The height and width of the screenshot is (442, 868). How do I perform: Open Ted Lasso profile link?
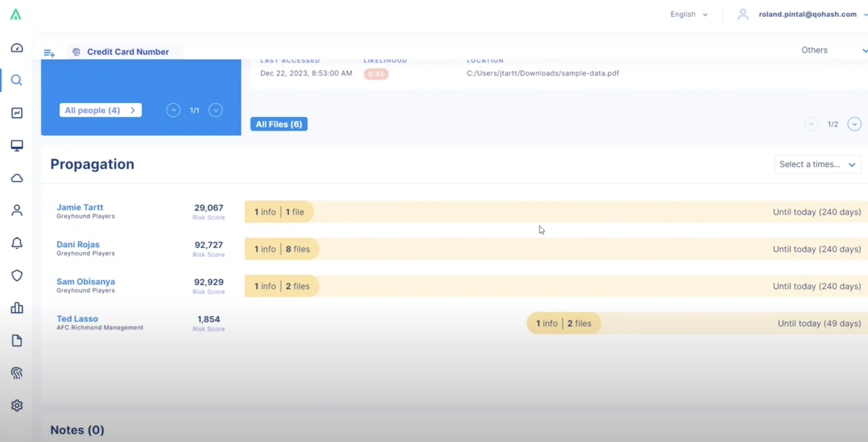coord(77,319)
